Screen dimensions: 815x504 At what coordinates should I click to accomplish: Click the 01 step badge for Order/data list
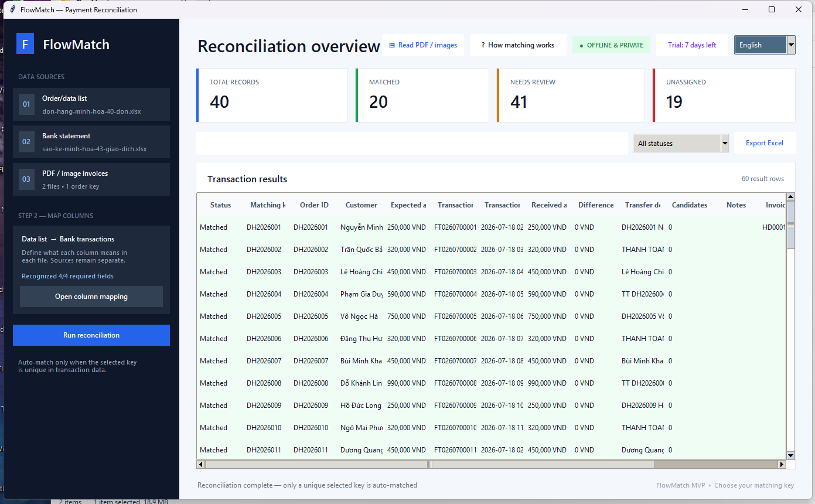(x=26, y=104)
